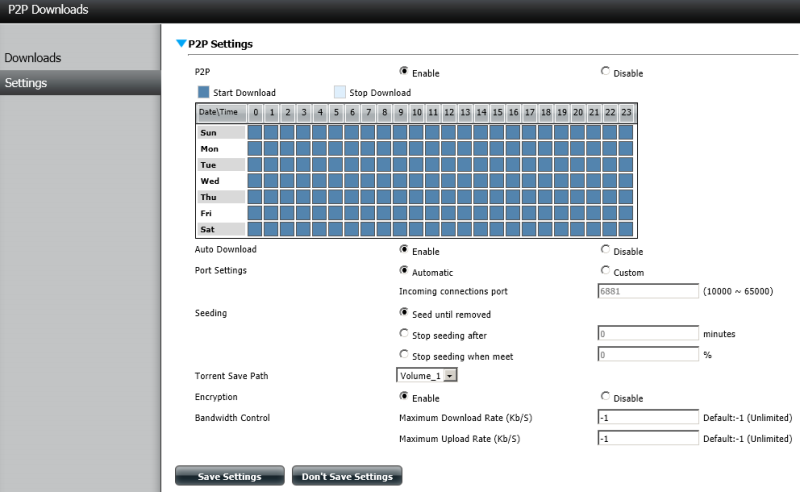
Task: Enable Auto Download
Action: pyautogui.click(x=404, y=249)
